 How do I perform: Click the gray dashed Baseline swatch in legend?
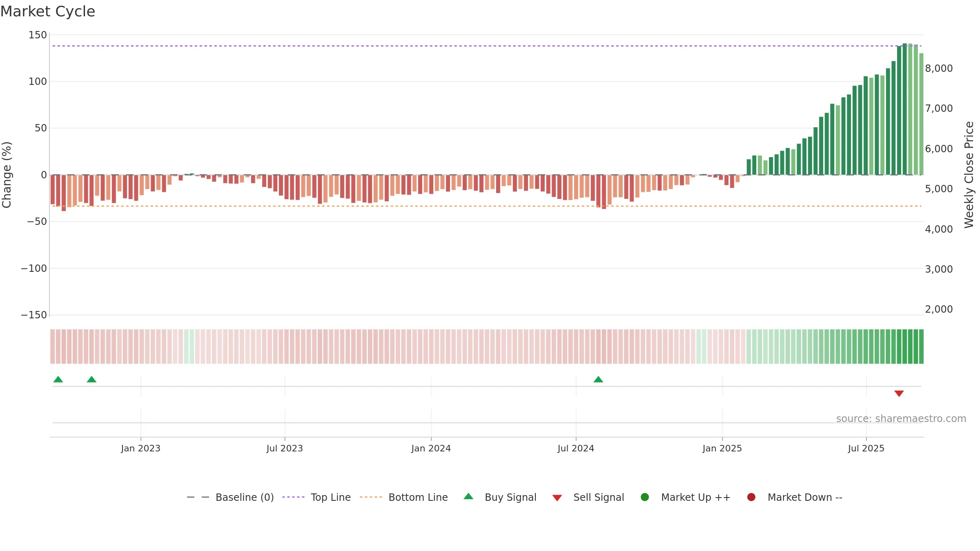(x=198, y=497)
